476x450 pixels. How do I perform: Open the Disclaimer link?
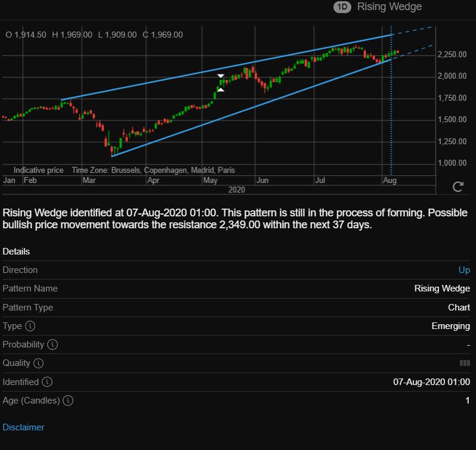coord(23,427)
